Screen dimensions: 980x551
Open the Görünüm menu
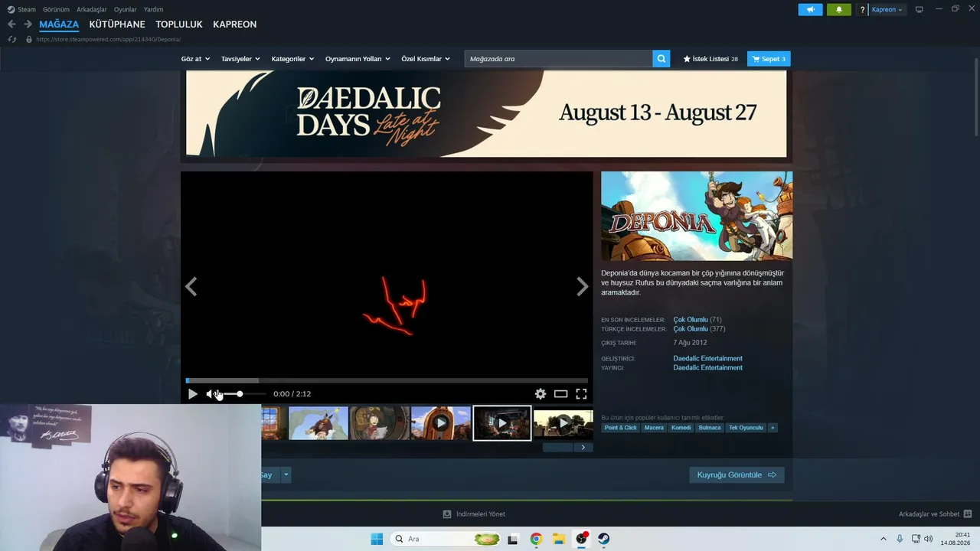[x=56, y=10]
